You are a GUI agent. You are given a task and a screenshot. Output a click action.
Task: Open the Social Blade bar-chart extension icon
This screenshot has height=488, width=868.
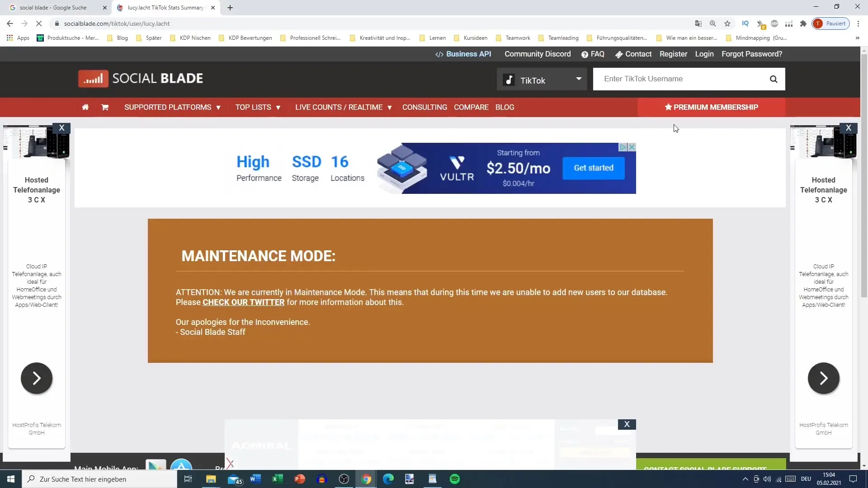pyautogui.click(x=789, y=23)
